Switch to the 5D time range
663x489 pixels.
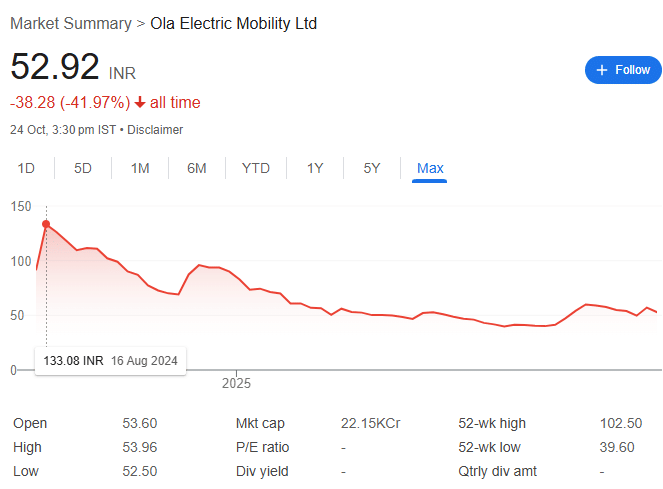tap(83, 168)
